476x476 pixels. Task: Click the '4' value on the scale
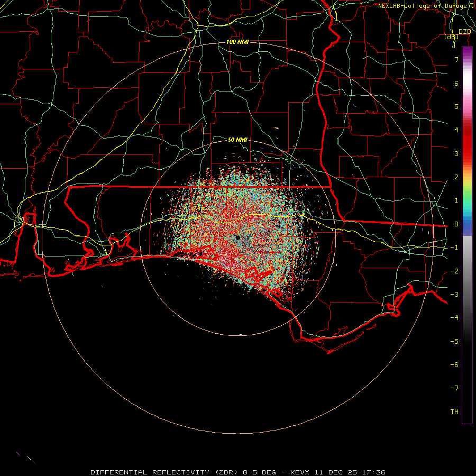coord(456,130)
